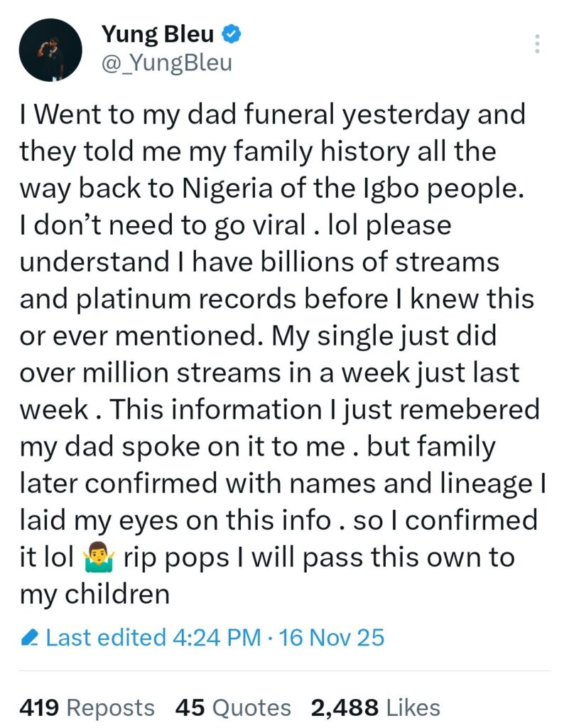Click the verified checkmark to view verification info
Viewport: 569px width, 728px height.
(x=230, y=33)
